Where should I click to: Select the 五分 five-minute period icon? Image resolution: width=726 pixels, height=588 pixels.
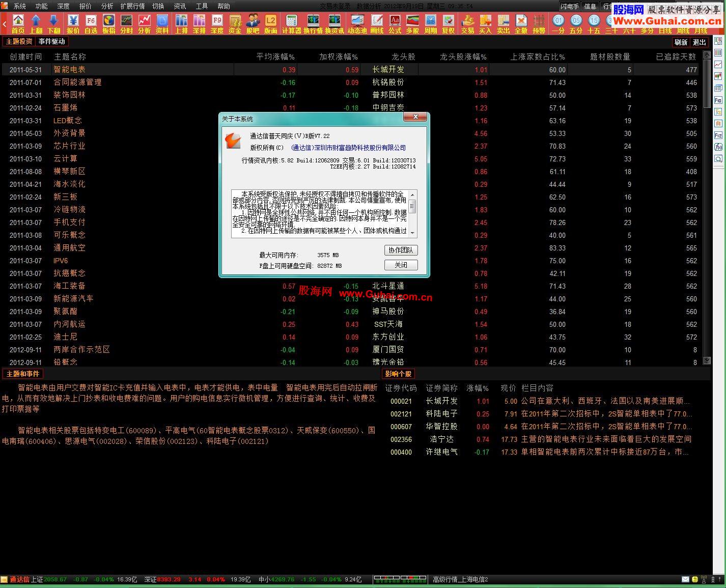pyautogui.click(x=576, y=24)
